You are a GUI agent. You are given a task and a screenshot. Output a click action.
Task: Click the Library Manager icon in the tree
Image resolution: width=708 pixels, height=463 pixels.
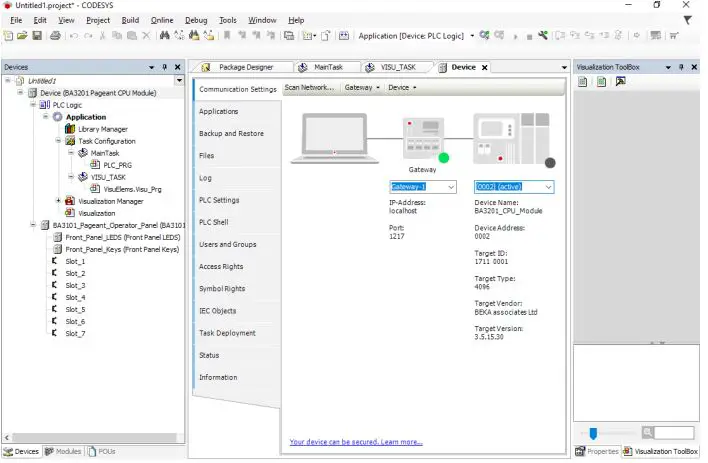pos(70,129)
